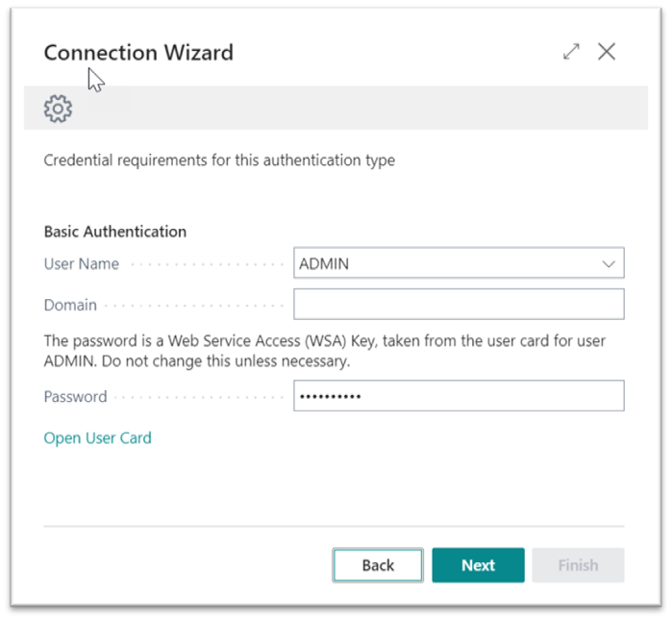Select the Domain field label
Screen dimensions: 672x620
[70, 306]
